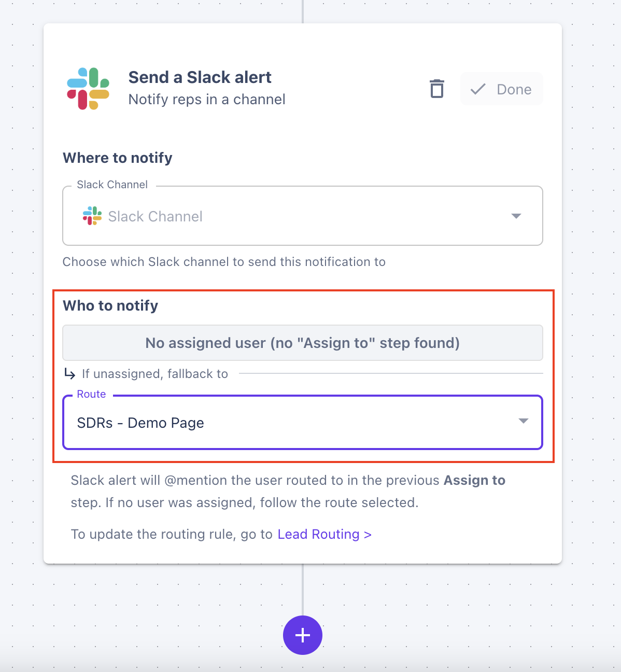This screenshot has width=621, height=672.
Task: Open the Route dropdown arrow
Action: [523, 421]
